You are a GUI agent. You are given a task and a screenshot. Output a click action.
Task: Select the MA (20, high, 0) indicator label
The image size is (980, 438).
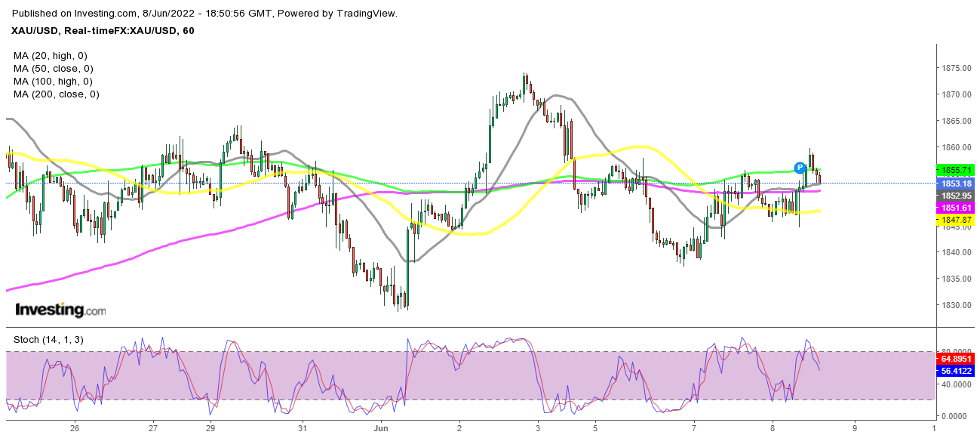[x=51, y=56]
